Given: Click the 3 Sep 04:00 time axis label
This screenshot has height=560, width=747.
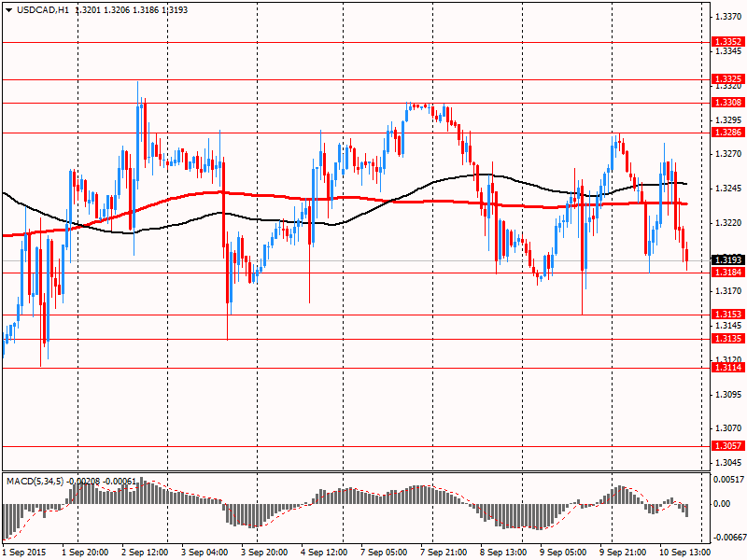Looking at the screenshot, I should pyautogui.click(x=204, y=553).
